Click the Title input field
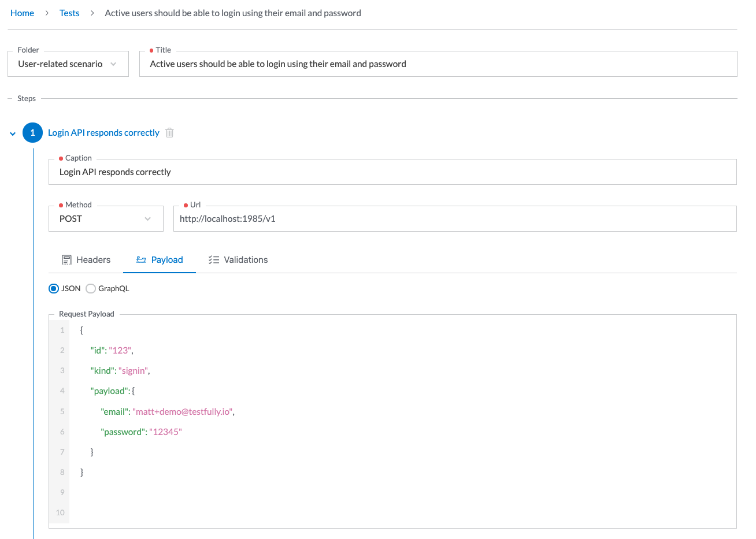 coord(438,64)
